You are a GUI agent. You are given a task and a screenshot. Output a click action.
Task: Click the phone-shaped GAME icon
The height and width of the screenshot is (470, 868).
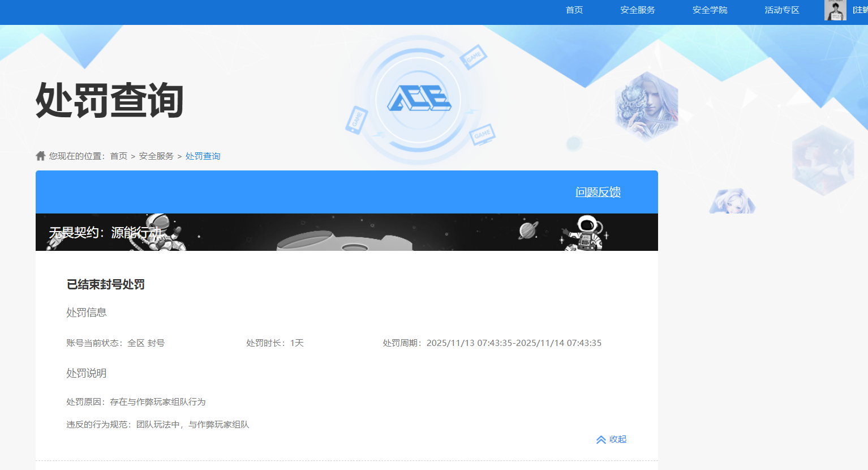pos(356,119)
